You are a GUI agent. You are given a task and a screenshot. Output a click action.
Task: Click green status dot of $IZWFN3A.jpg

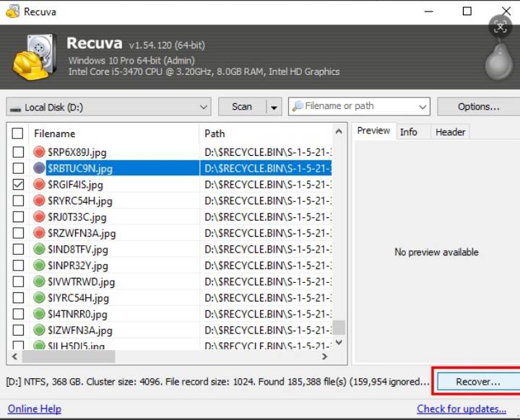pyautogui.click(x=39, y=330)
